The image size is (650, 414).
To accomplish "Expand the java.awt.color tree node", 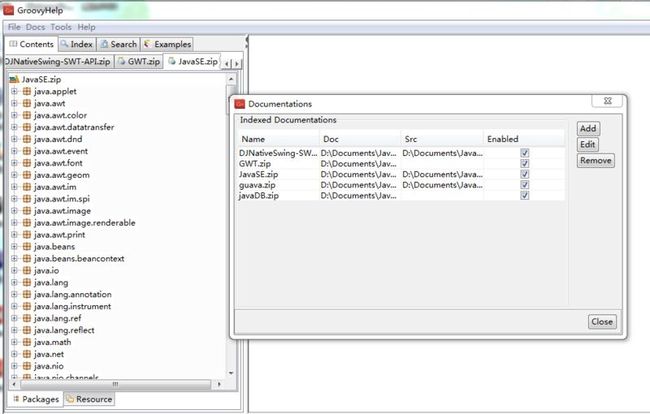I will (x=15, y=115).
